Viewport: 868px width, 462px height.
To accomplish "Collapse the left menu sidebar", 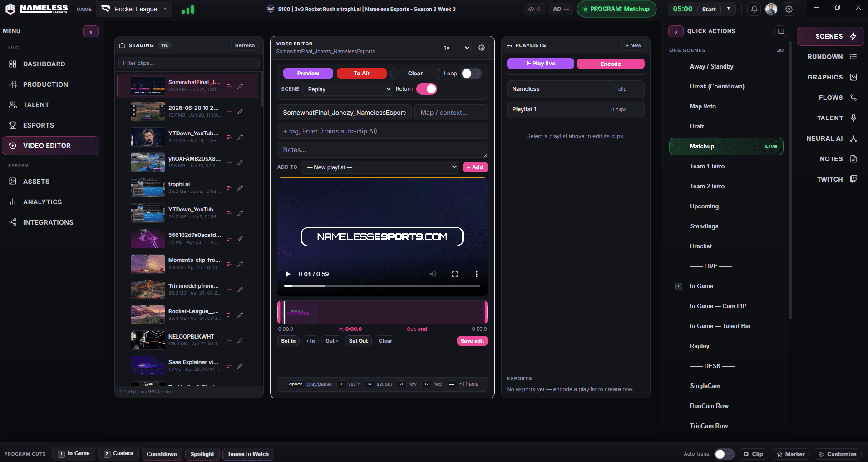I will [91, 31].
